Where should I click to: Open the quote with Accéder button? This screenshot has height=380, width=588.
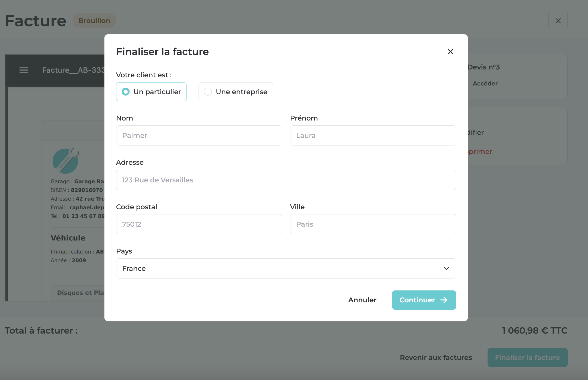[x=485, y=83]
